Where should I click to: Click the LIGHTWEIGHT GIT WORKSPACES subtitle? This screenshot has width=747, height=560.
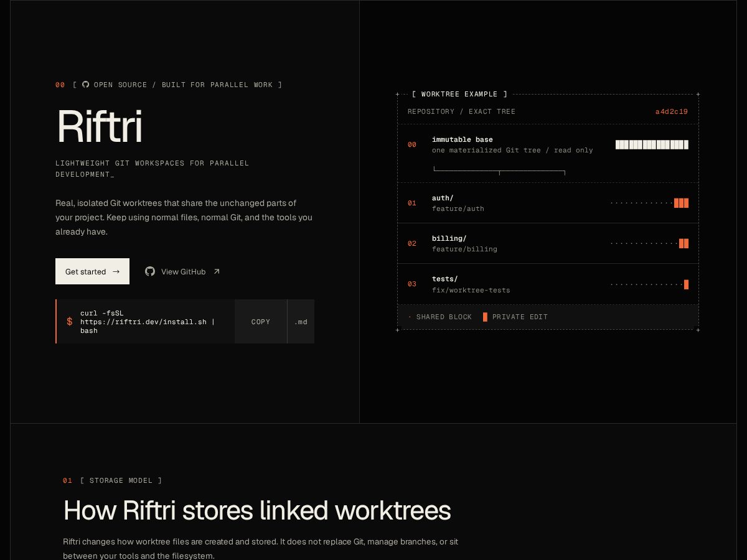pyautogui.click(x=152, y=169)
